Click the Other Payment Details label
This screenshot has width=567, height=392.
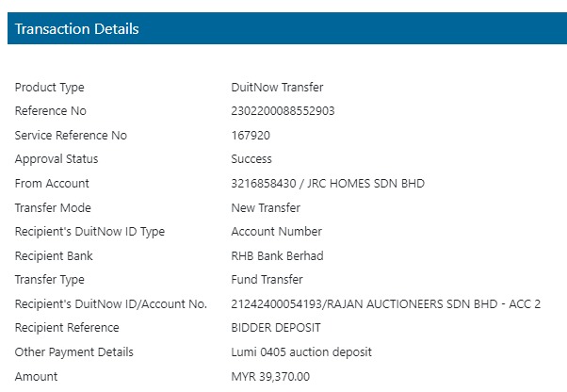pos(74,352)
